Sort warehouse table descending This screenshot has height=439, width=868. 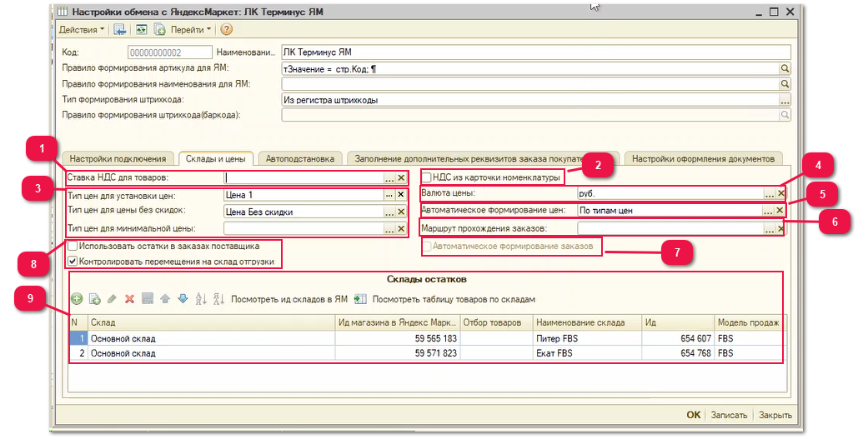[x=218, y=299]
